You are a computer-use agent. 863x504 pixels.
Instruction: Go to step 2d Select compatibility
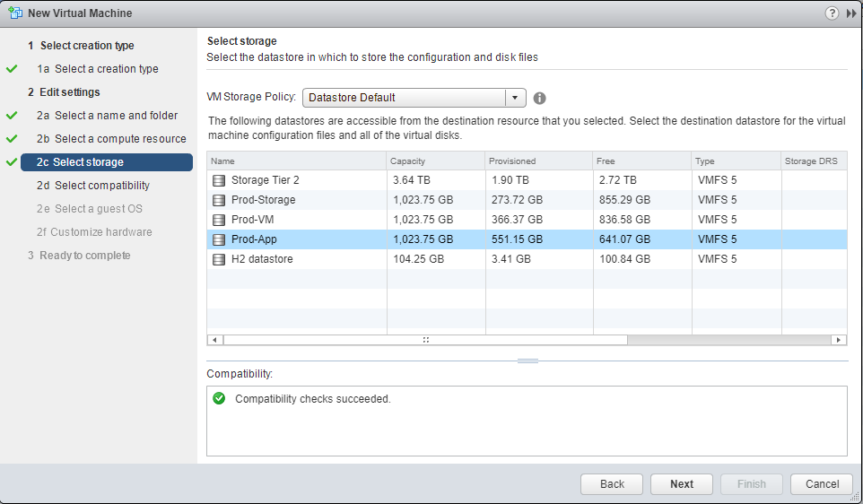click(93, 186)
